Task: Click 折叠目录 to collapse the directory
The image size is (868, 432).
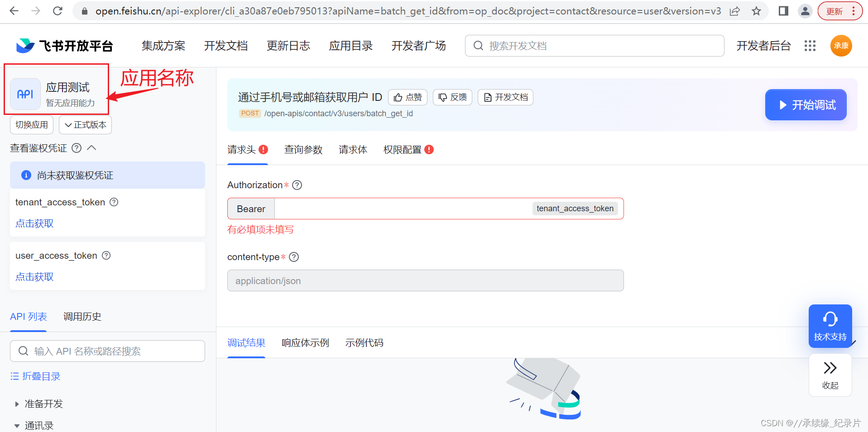Action: coord(35,376)
